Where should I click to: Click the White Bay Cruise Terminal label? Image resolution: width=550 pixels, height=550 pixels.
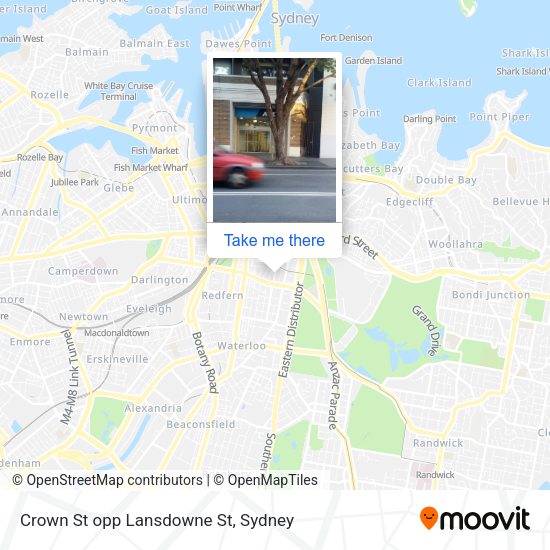pyautogui.click(x=119, y=91)
